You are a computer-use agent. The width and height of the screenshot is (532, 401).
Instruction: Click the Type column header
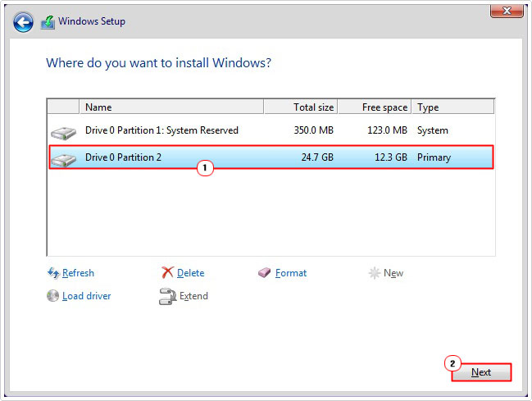453,107
